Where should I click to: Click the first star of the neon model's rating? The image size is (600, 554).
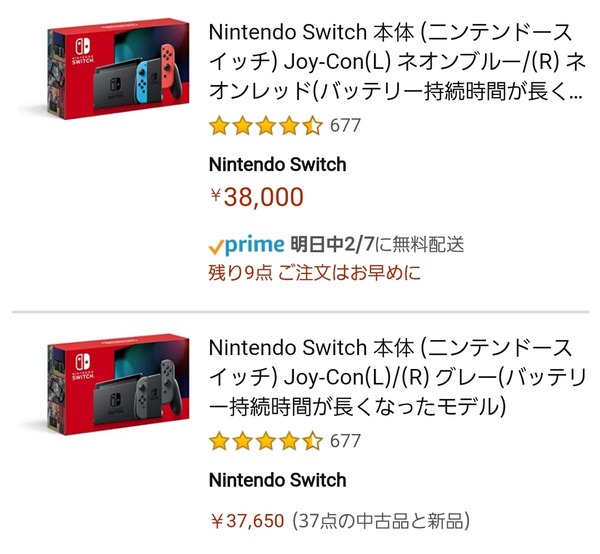[219, 126]
